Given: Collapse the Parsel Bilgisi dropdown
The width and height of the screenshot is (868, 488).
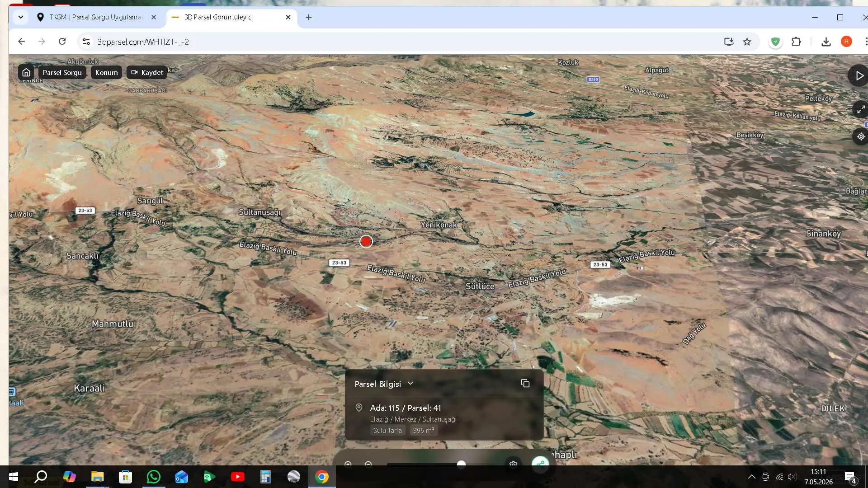Looking at the screenshot, I should click(410, 383).
